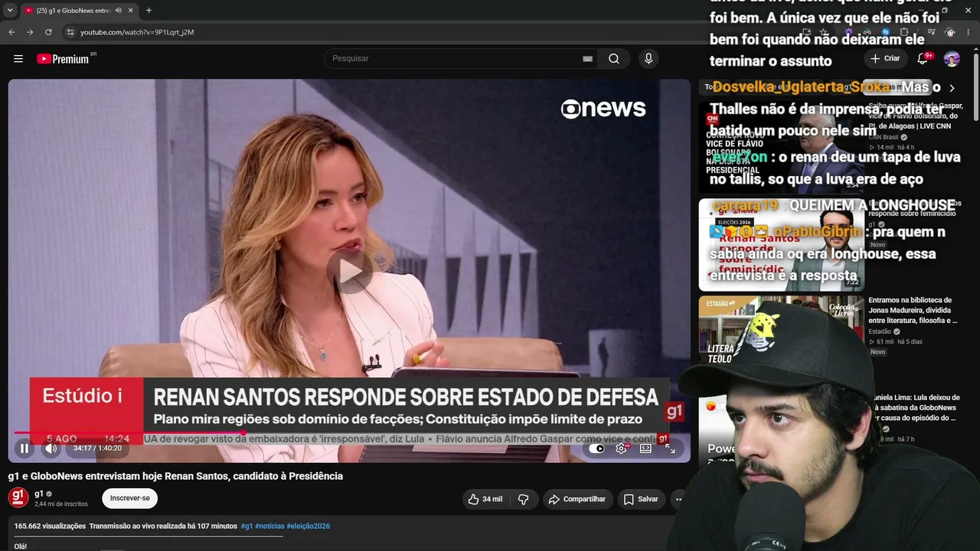Click the video progress bar scrubber
The height and width of the screenshot is (551, 980).
click(x=243, y=432)
